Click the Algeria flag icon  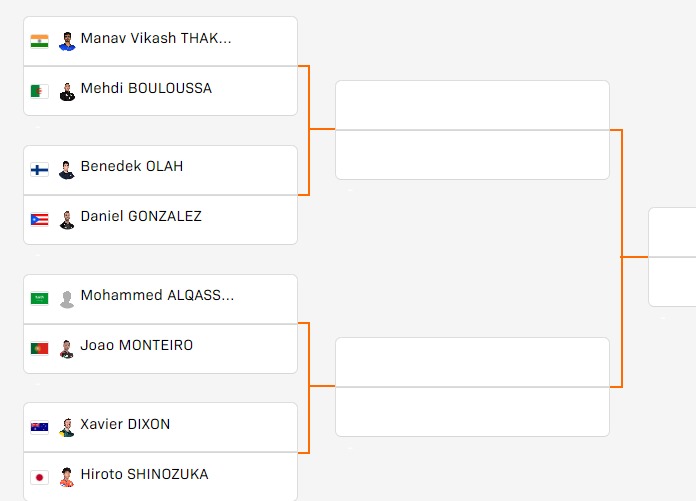pyautogui.click(x=40, y=91)
